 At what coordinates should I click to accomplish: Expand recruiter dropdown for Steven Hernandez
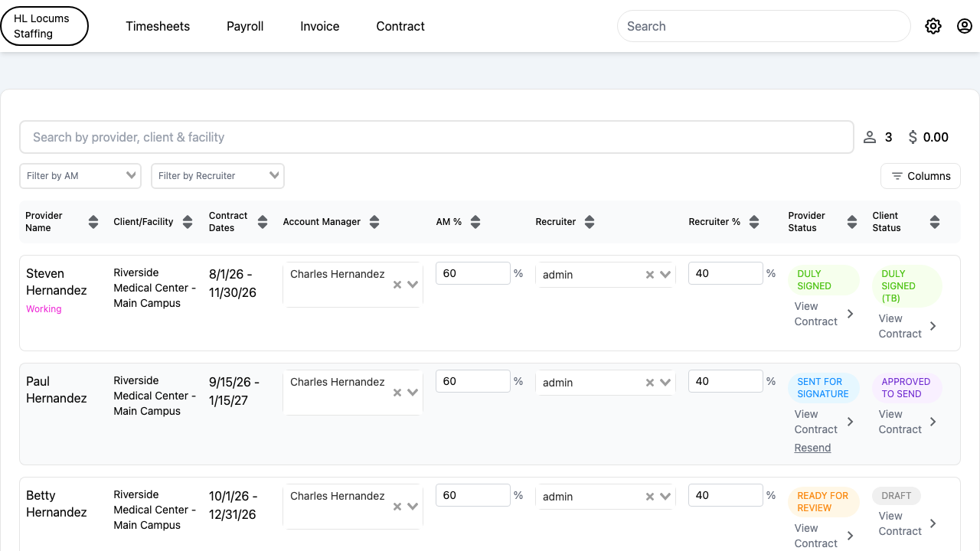click(x=665, y=275)
